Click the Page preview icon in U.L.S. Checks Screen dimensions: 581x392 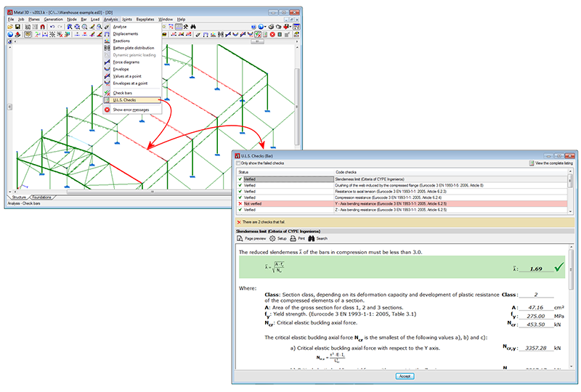(240, 239)
